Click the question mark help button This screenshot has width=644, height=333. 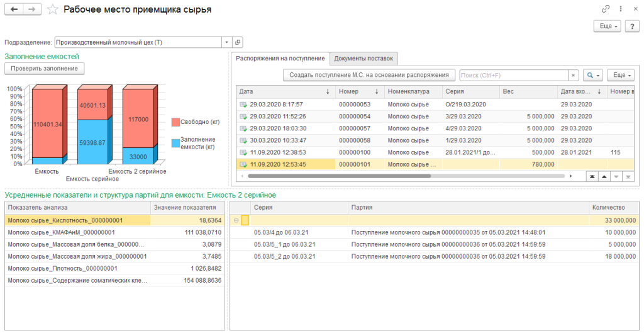click(x=632, y=26)
